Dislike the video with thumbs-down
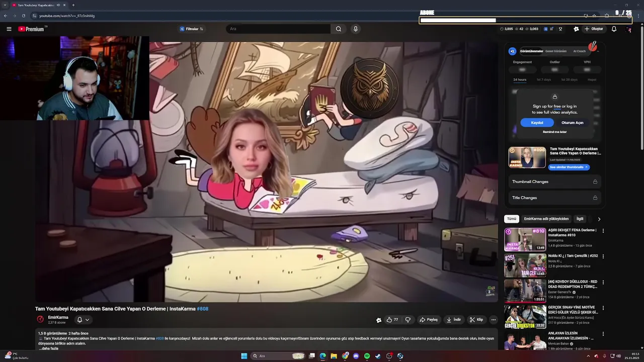Image resolution: width=644 pixels, height=362 pixels. click(x=408, y=320)
